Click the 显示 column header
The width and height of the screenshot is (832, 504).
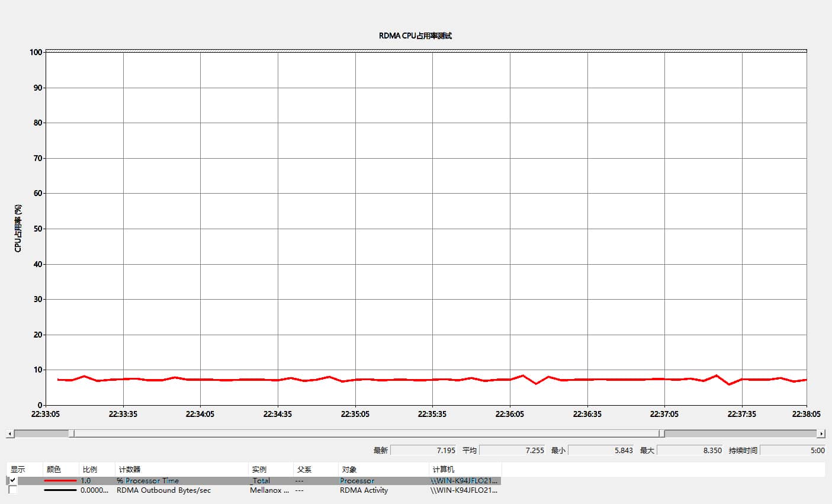point(18,470)
